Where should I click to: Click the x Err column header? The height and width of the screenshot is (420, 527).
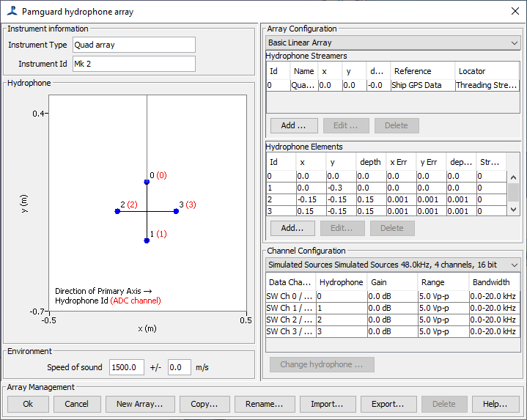401,162
